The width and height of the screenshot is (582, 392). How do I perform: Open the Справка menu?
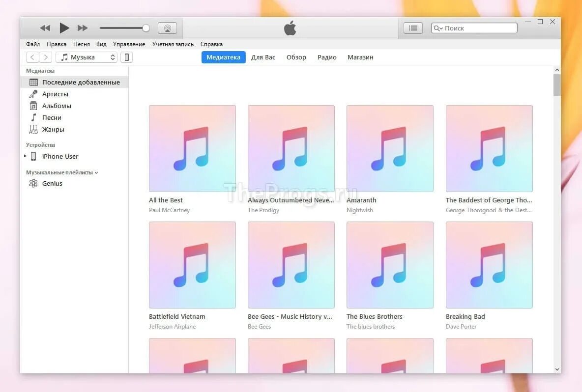tap(211, 44)
